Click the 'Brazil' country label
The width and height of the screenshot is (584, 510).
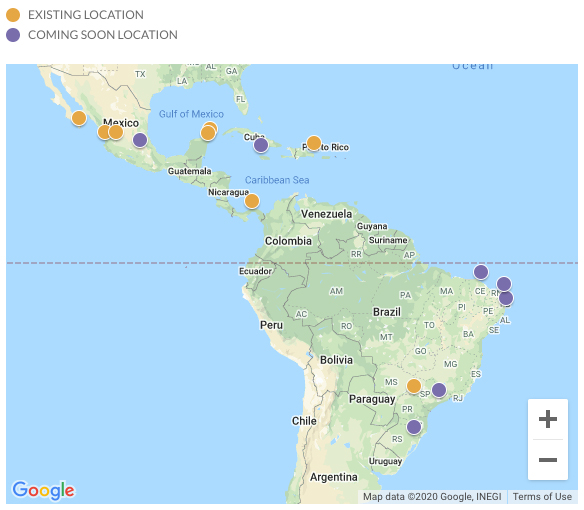387,312
